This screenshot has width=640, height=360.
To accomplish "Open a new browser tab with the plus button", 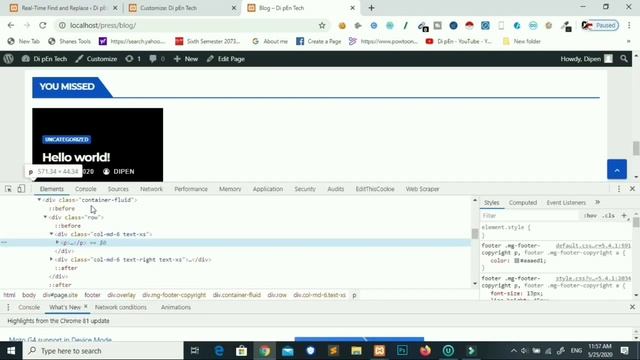I will 371,8.
